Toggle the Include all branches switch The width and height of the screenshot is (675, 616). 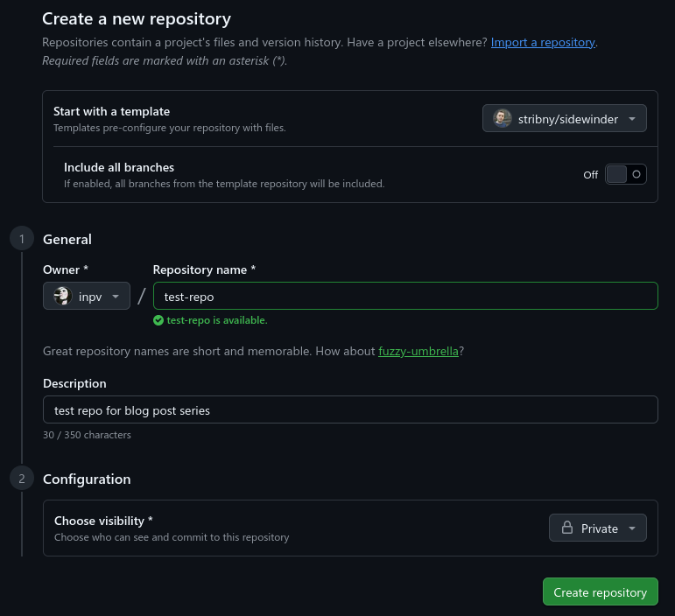pos(625,174)
